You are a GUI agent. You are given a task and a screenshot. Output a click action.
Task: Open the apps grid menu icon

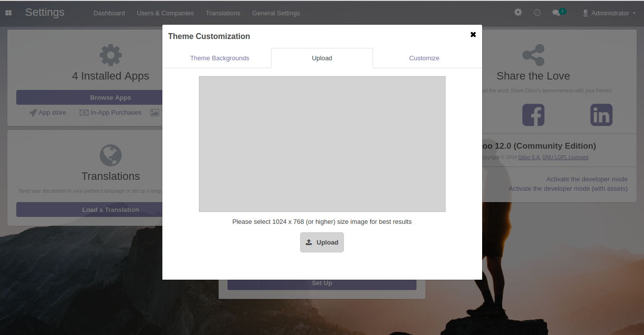click(x=8, y=13)
